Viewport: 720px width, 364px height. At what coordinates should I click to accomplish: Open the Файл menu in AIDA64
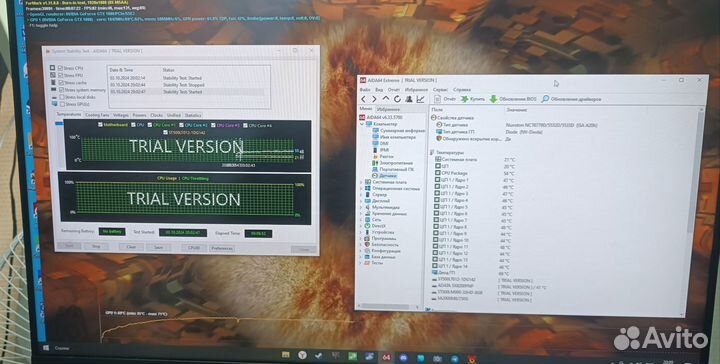point(365,90)
